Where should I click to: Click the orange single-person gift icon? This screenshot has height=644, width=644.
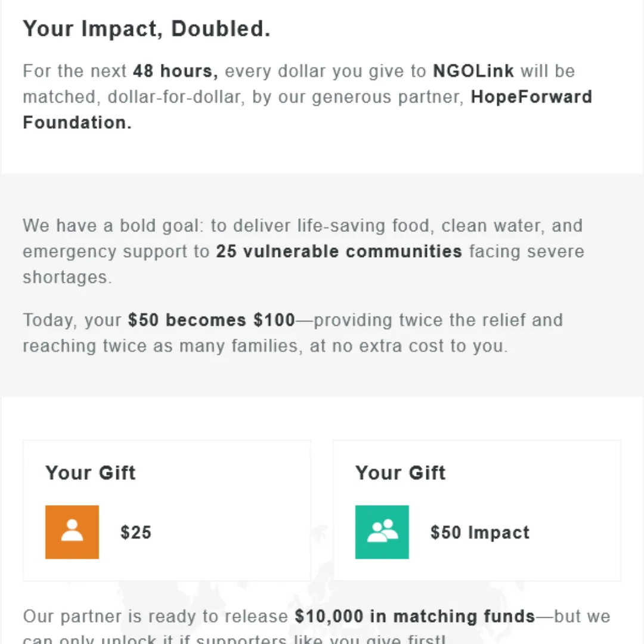coord(72,532)
